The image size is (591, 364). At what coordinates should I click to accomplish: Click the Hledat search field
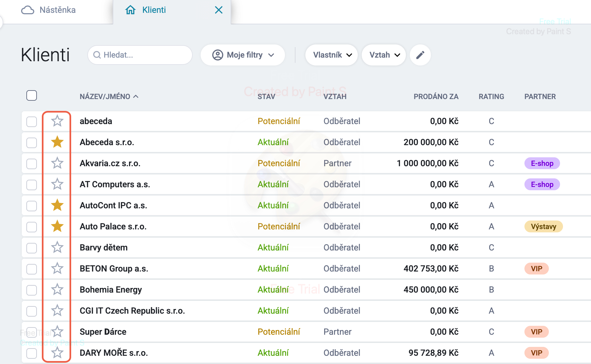tap(140, 55)
